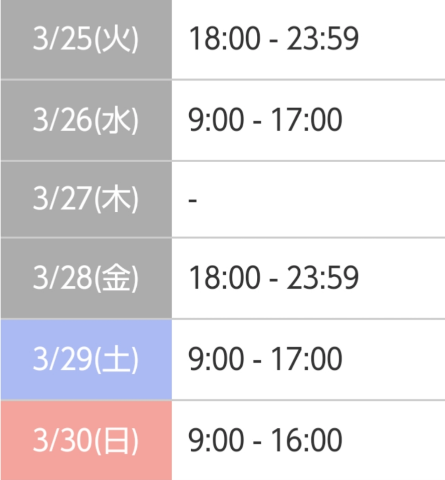The height and width of the screenshot is (480, 445).
Task: Click the 火 weekday label in first row
Action: tap(115, 39)
